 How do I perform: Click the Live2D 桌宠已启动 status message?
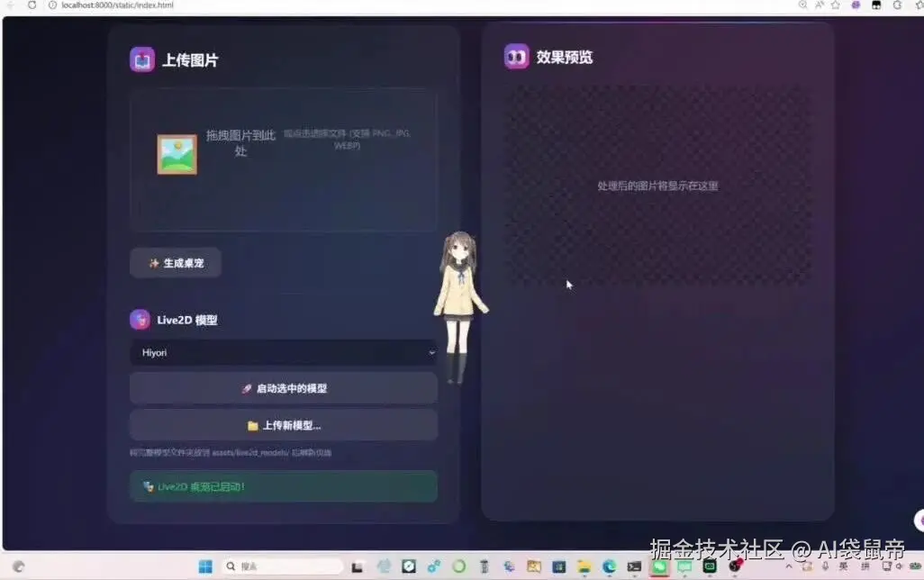(284, 486)
